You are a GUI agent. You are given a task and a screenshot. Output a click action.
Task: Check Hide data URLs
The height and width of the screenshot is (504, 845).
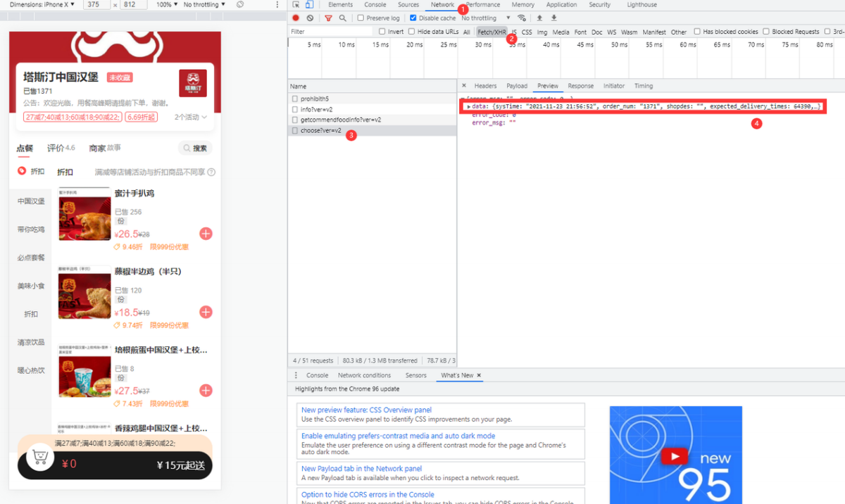(x=412, y=32)
